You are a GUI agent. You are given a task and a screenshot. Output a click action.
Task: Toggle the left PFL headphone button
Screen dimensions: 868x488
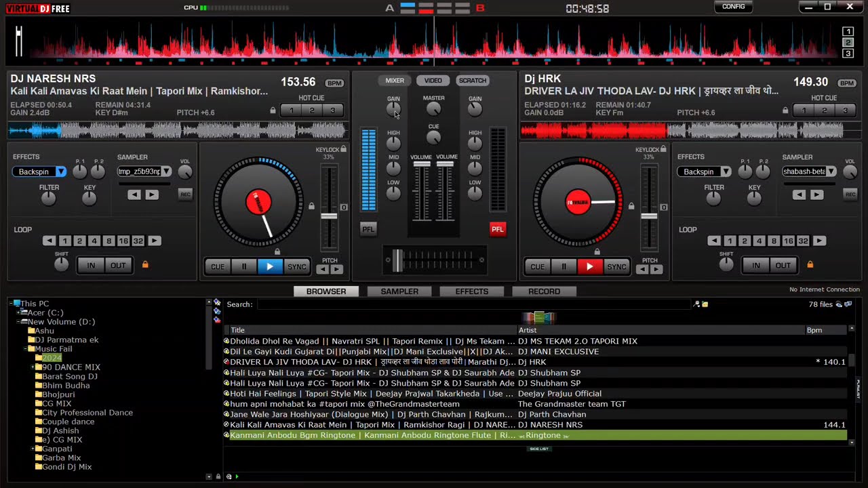click(368, 229)
